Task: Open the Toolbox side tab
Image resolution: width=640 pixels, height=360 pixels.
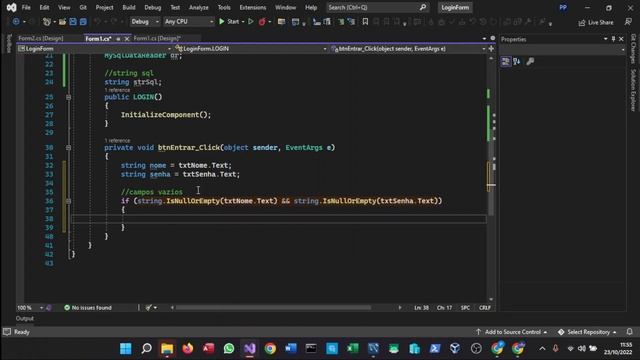Action: [x=9, y=43]
